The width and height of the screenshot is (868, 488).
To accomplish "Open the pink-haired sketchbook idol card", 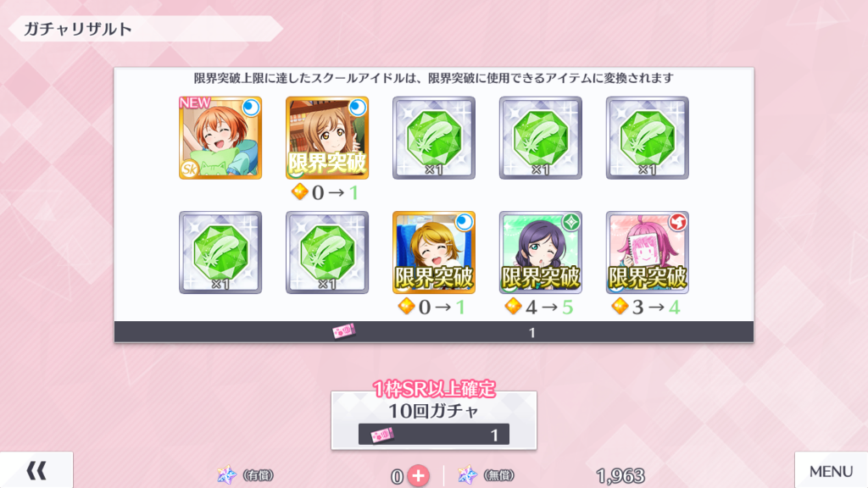I will [647, 252].
